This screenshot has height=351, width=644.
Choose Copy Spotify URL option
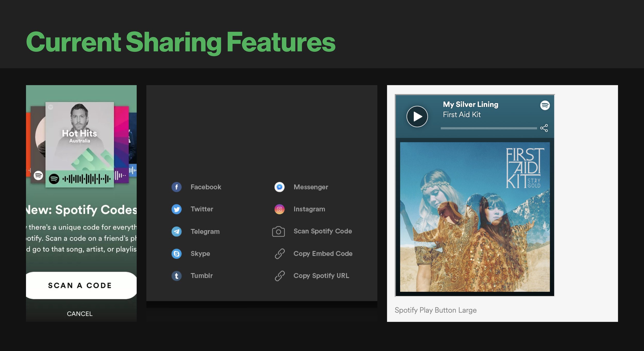(321, 276)
